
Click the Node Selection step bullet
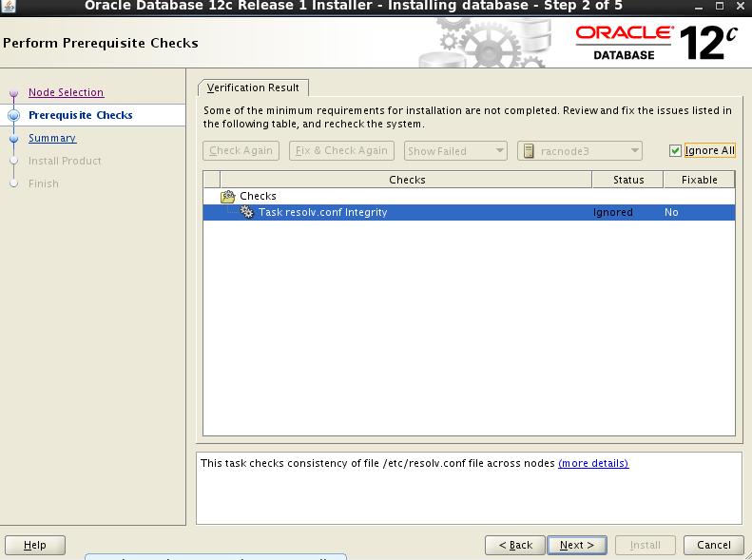tap(14, 92)
